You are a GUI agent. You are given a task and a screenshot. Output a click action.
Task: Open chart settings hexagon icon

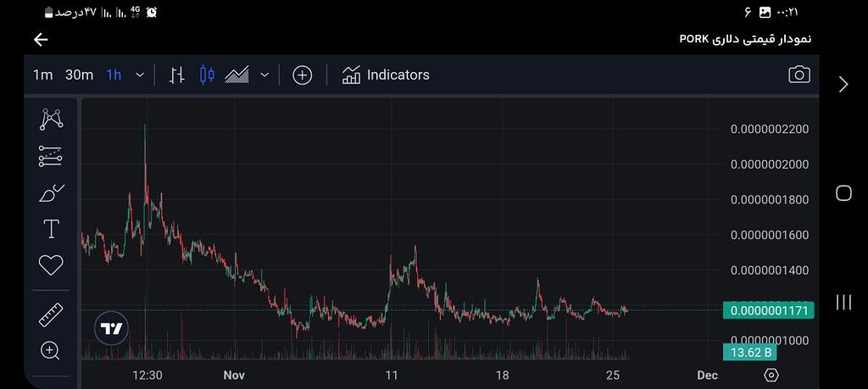tap(771, 375)
